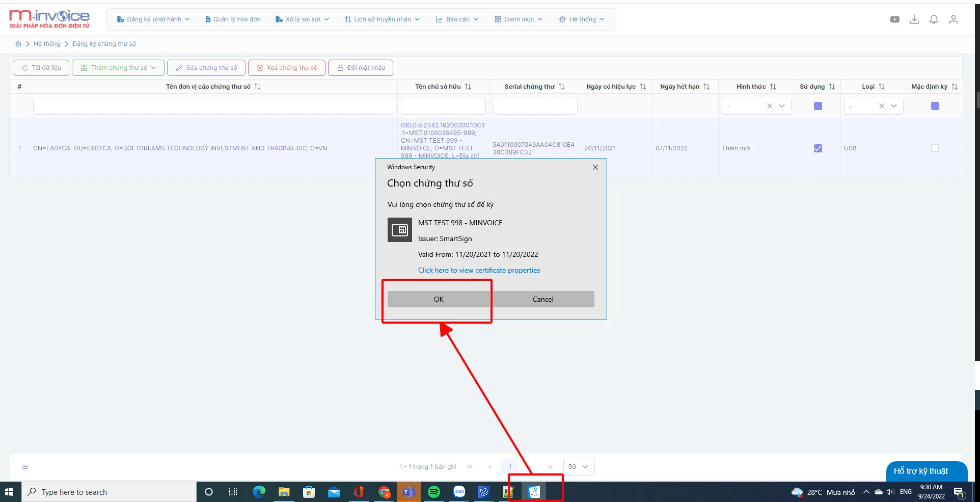Sort by Tên đơn vị cấp chứng thư số
The image size is (980, 502).
258,87
